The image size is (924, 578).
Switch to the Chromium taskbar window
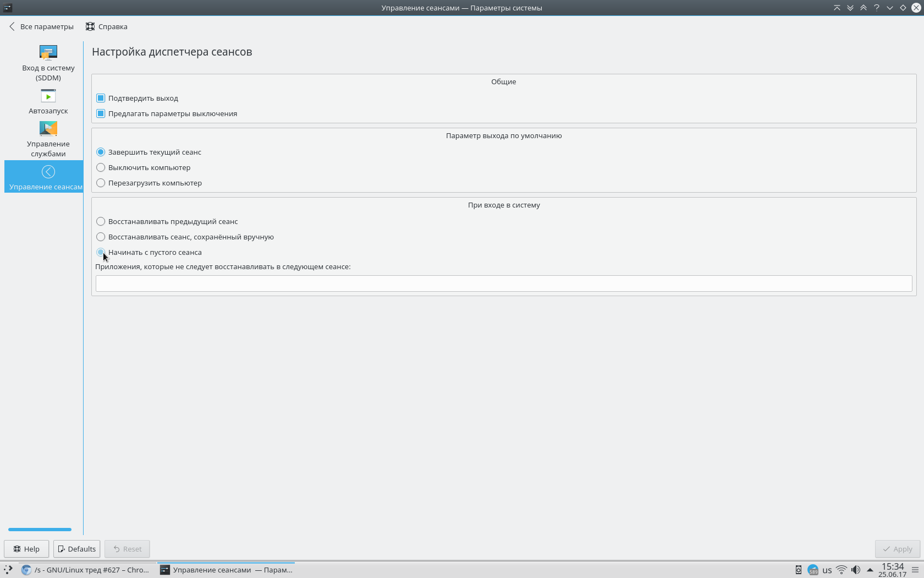click(x=87, y=570)
